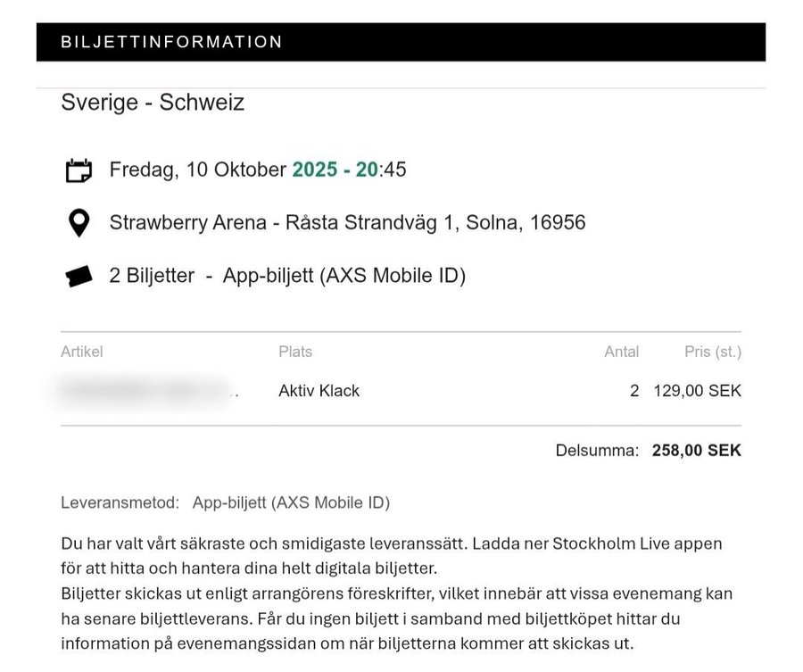Click the 2 Biljetter App-biljett line
The height and width of the screenshot is (672, 803).
point(287,276)
